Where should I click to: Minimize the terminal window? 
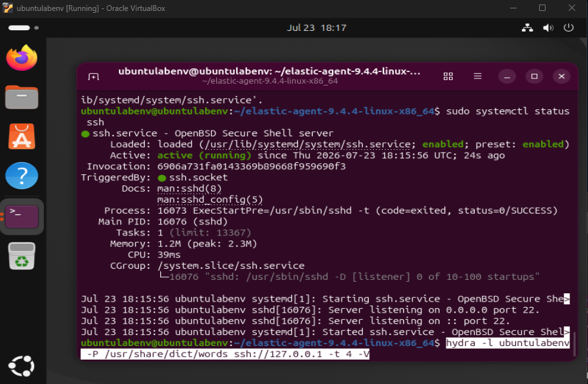(x=507, y=77)
